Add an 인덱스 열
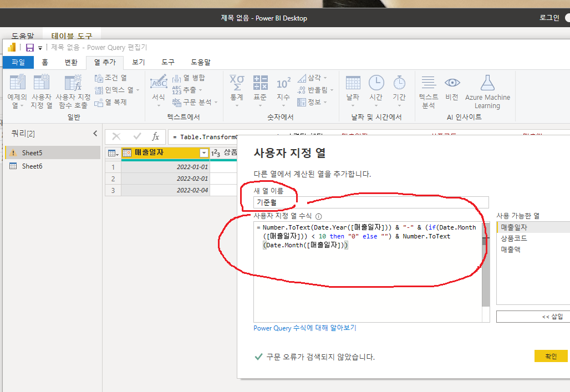Image resolution: width=570 pixels, height=392 pixels. click(x=115, y=90)
